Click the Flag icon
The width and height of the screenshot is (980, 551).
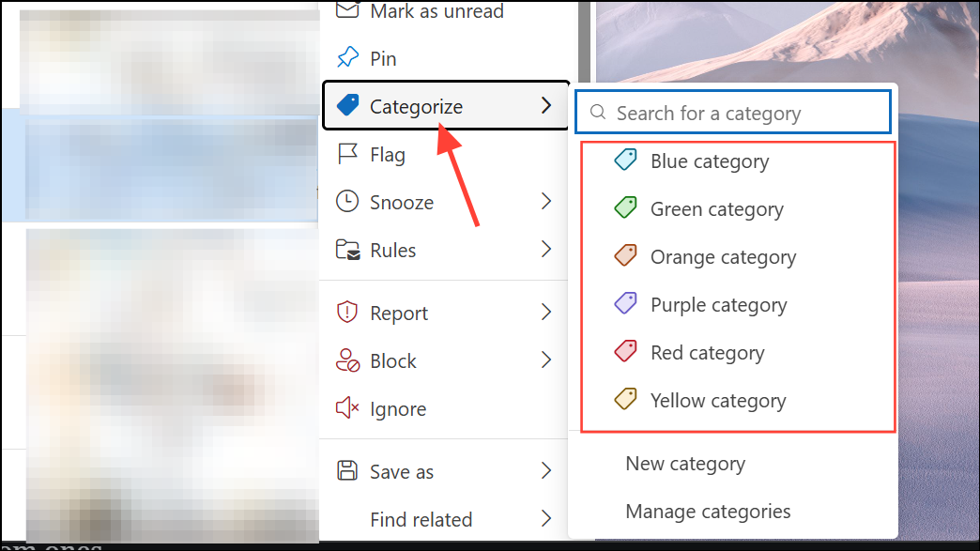[347, 154]
